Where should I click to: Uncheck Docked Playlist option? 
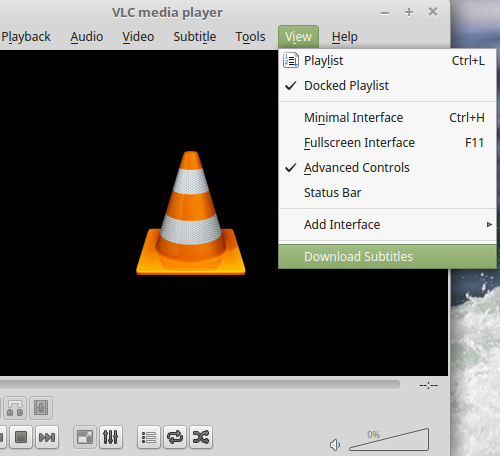(x=387, y=86)
